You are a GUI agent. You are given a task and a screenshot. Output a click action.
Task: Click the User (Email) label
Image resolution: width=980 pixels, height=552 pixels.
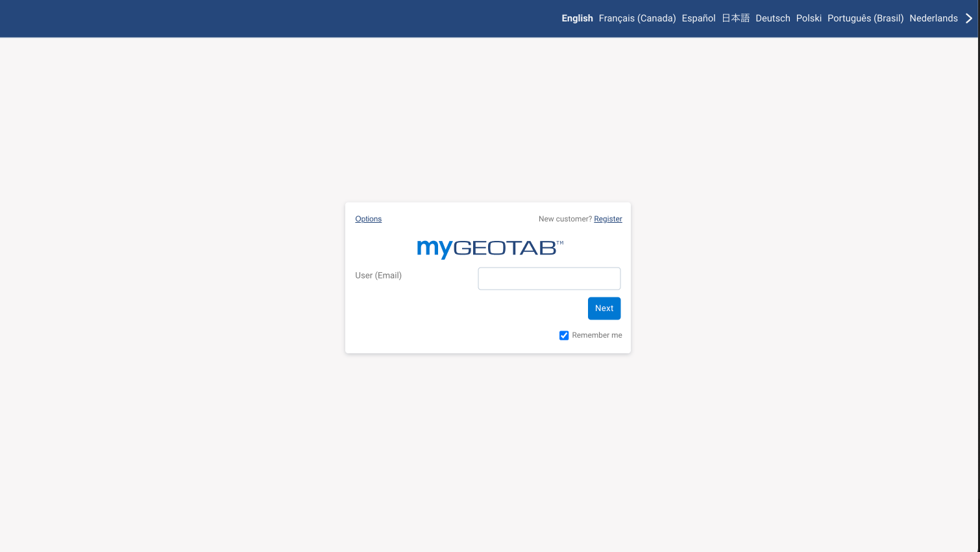pyautogui.click(x=378, y=275)
